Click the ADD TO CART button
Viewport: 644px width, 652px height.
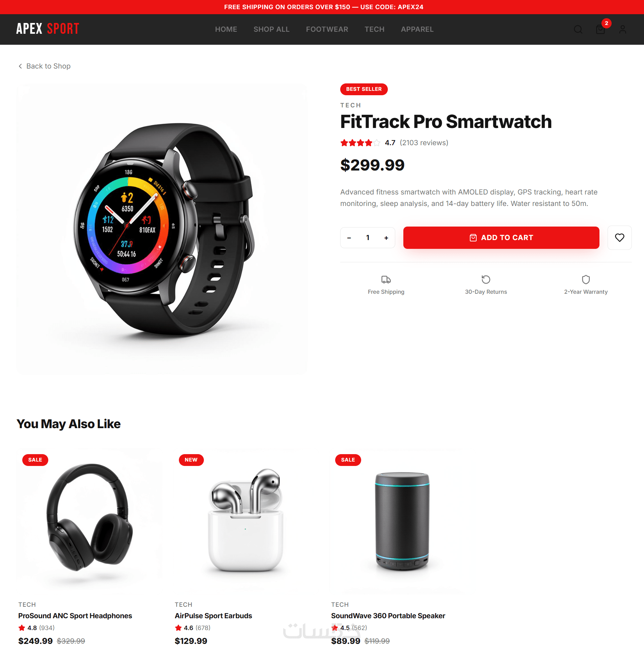click(501, 238)
